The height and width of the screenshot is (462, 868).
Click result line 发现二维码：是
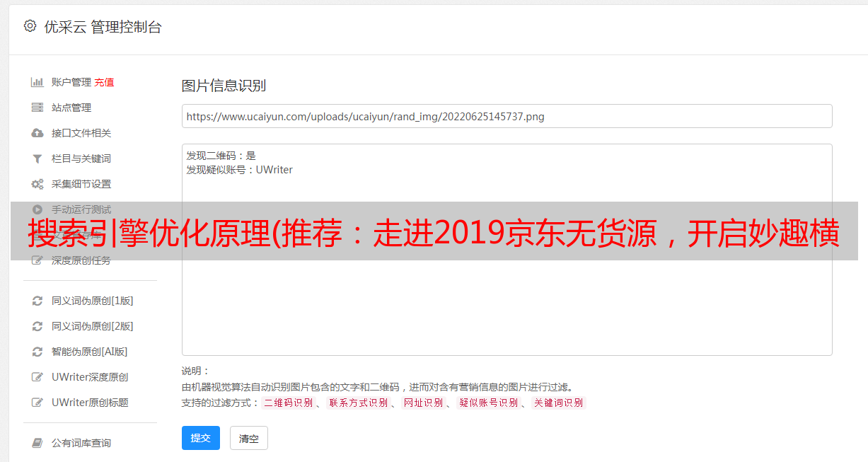point(221,156)
